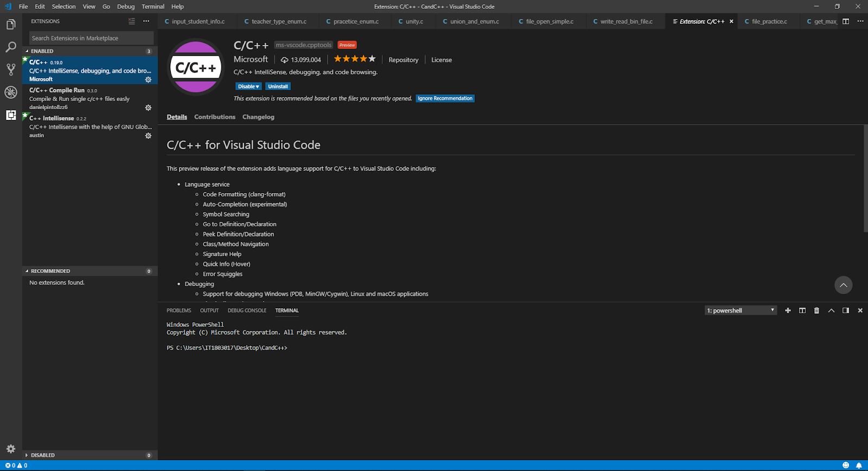Maximize the terminal panel size
This screenshot has width=868, height=471.
[x=831, y=310]
